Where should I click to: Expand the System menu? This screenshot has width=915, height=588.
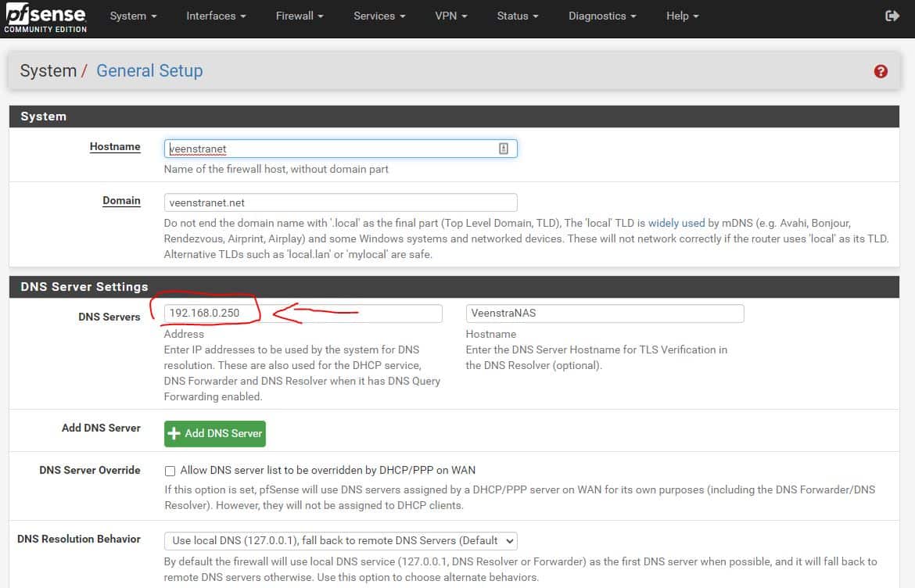point(133,16)
